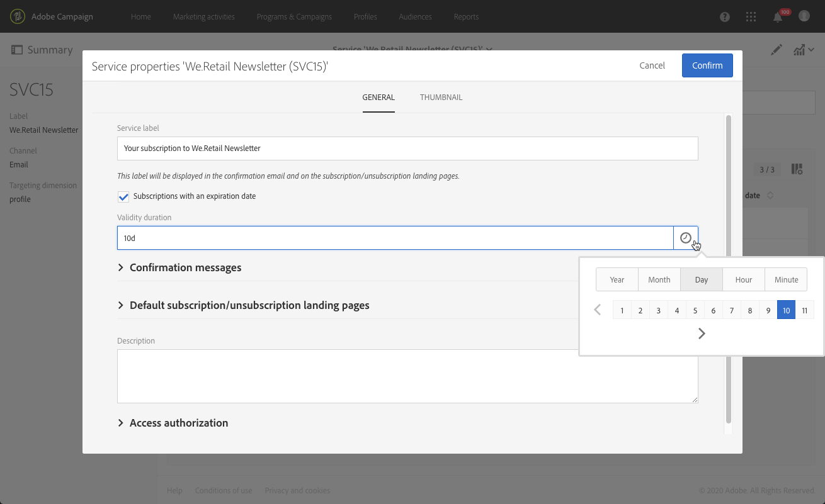Click the Description text area
The height and width of the screenshot is (504, 825).
(x=407, y=376)
